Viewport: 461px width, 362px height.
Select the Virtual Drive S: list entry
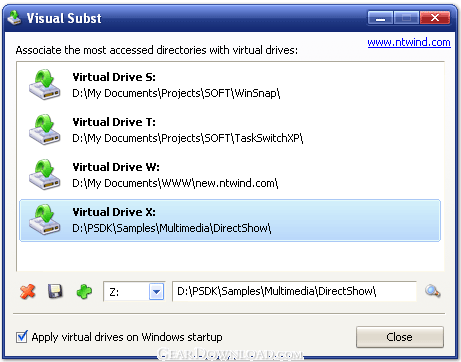230,85
